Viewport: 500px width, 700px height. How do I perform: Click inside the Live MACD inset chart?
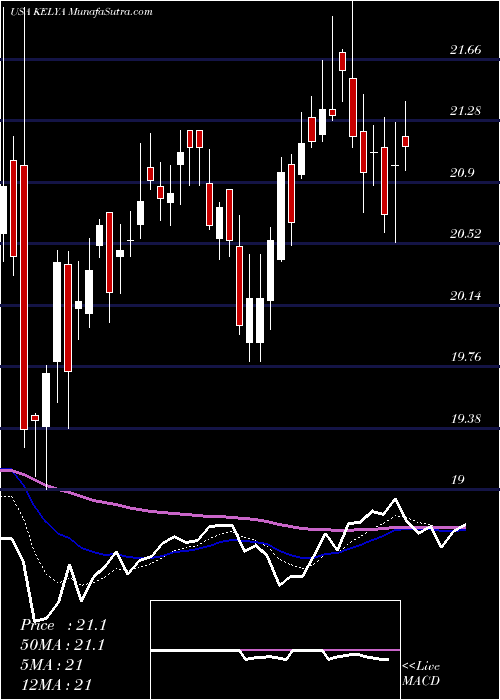275,650
